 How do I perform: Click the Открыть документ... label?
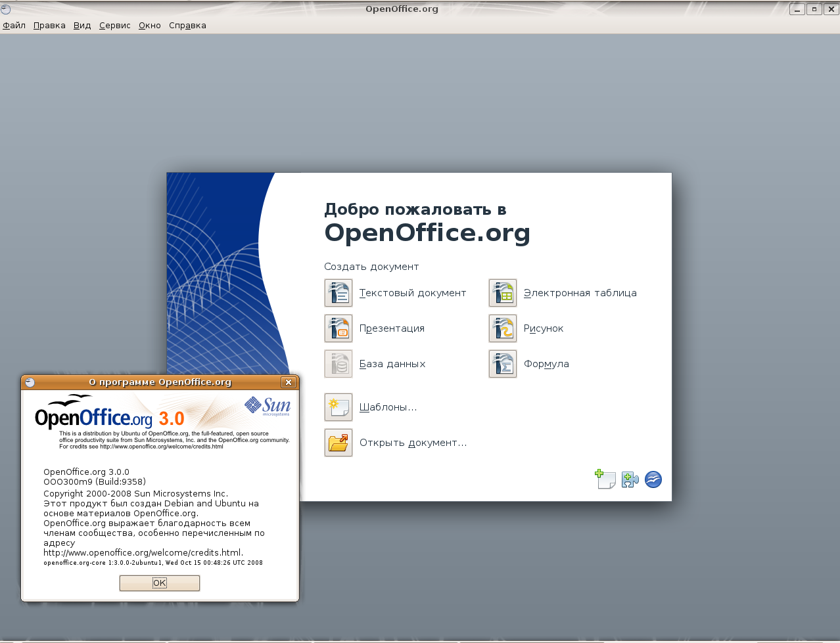pos(413,443)
